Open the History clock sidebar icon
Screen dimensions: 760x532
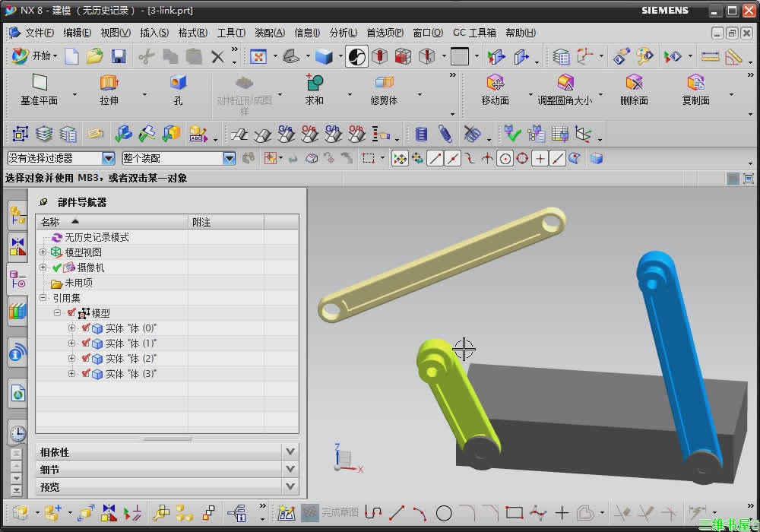[x=18, y=433]
